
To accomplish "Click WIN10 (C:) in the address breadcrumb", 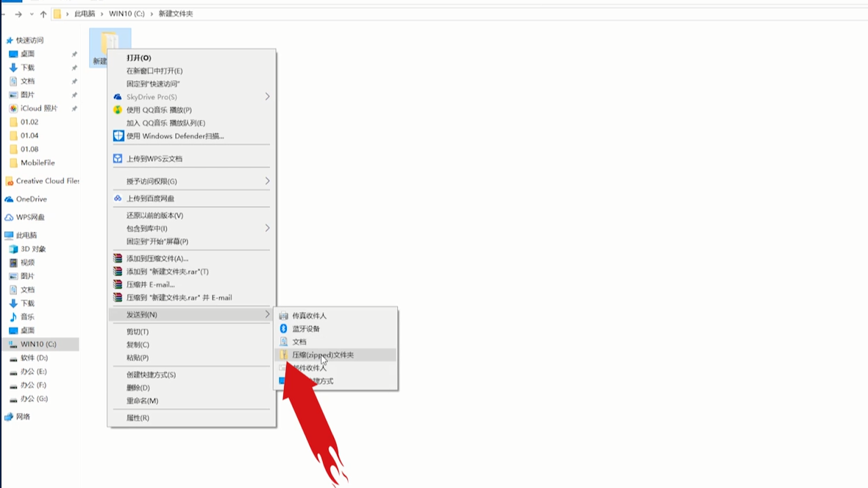I will tap(127, 14).
